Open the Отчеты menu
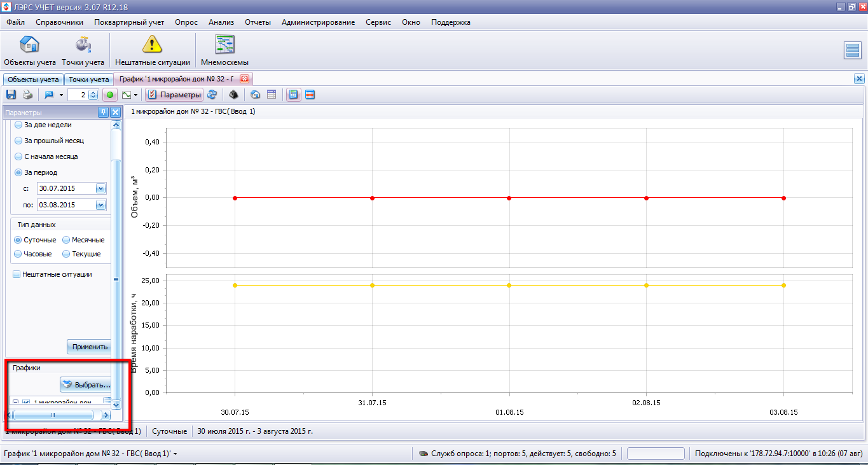Viewport: 868px width, 465px height. point(258,22)
